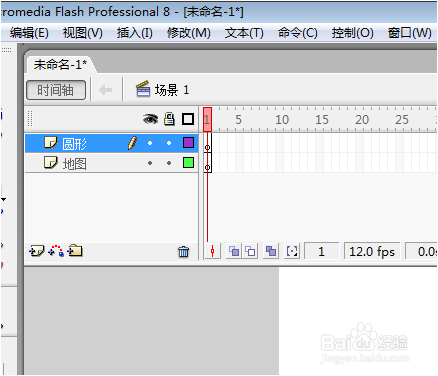This screenshot has height=376, width=438.
Task: Toggle visibility dot of 圆形 layer
Action: point(150,143)
